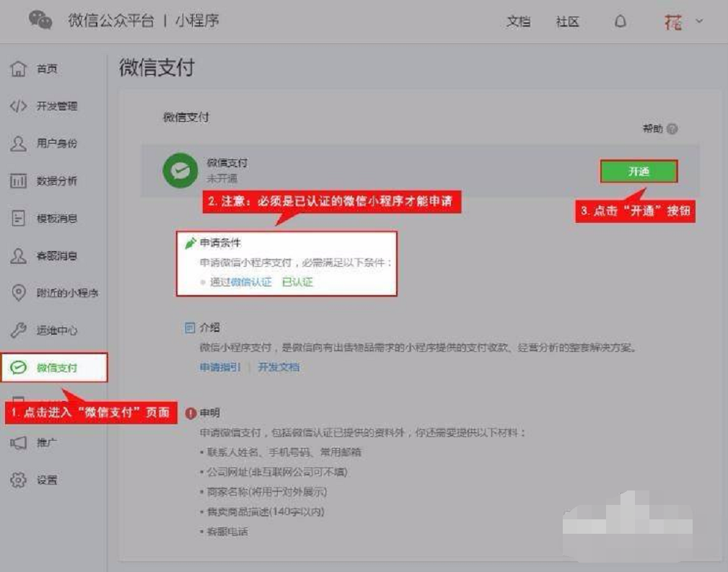Click the green WeChat Pay round logo
This screenshot has width=728, height=572.
[x=180, y=171]
